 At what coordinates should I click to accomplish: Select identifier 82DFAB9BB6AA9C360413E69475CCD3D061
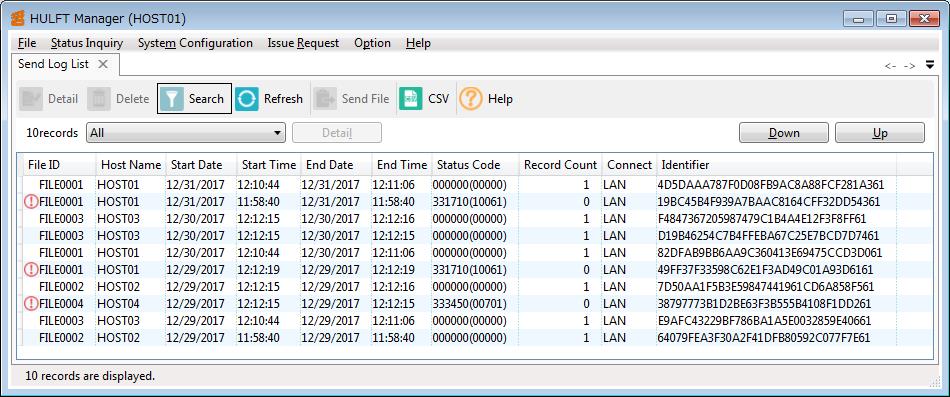pos(769,253)
